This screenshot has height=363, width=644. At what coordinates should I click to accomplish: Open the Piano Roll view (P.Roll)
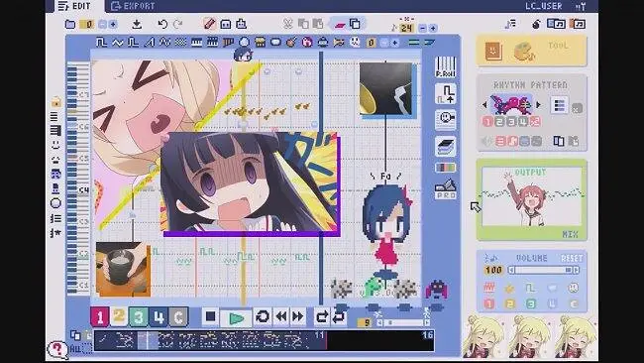pyautogui.click(x=445, y=66)
